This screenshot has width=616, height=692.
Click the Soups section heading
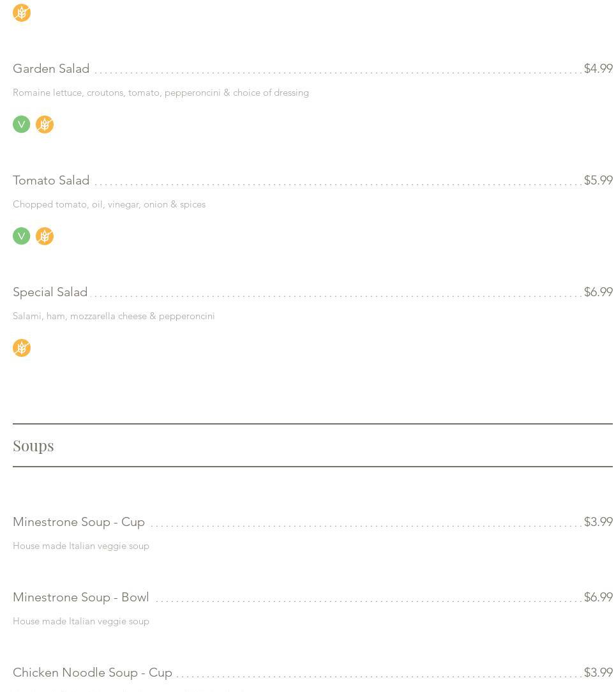tap(33, 446)
